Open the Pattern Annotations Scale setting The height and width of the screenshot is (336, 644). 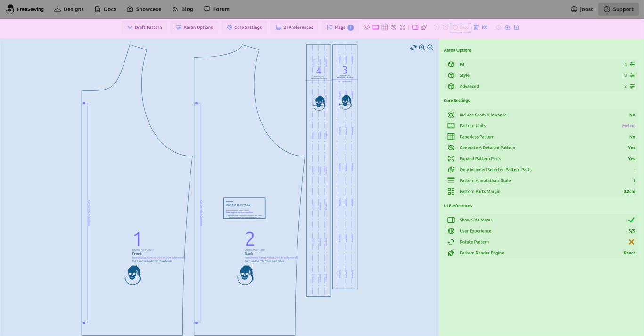coord(541,180)
